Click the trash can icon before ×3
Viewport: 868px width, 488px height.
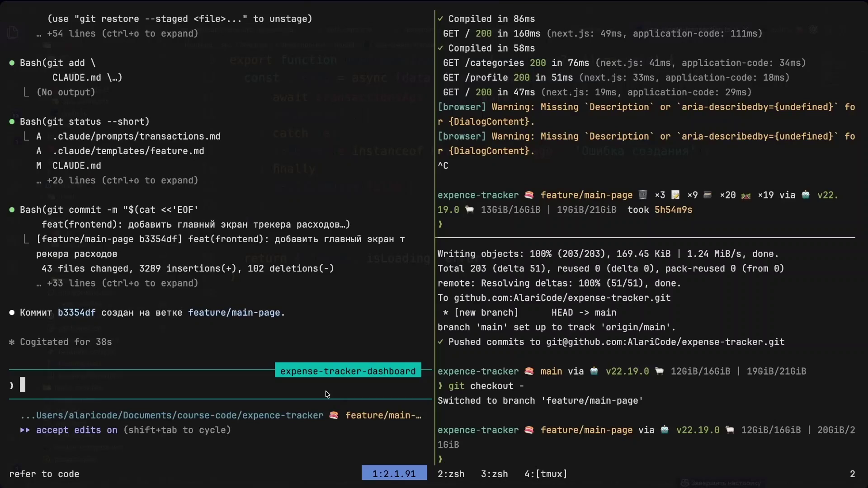642,195
